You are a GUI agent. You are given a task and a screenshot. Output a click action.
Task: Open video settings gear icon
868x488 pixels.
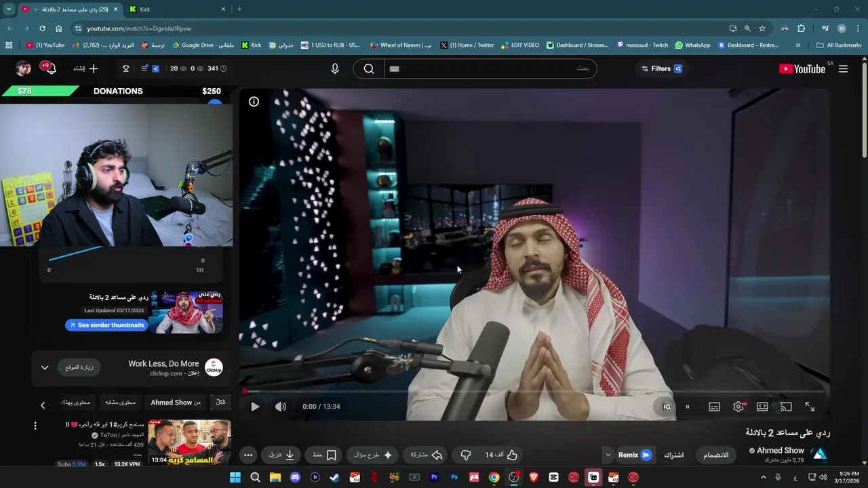pos(738,407)
